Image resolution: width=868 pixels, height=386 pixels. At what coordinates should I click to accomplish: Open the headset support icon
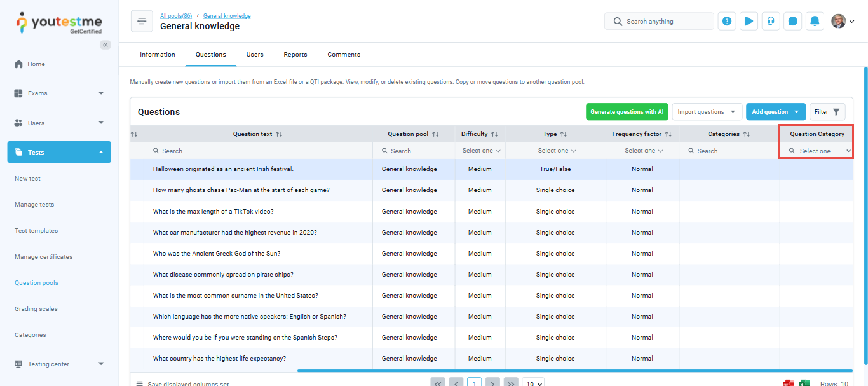pyautogui.click(x=771, y=21)
